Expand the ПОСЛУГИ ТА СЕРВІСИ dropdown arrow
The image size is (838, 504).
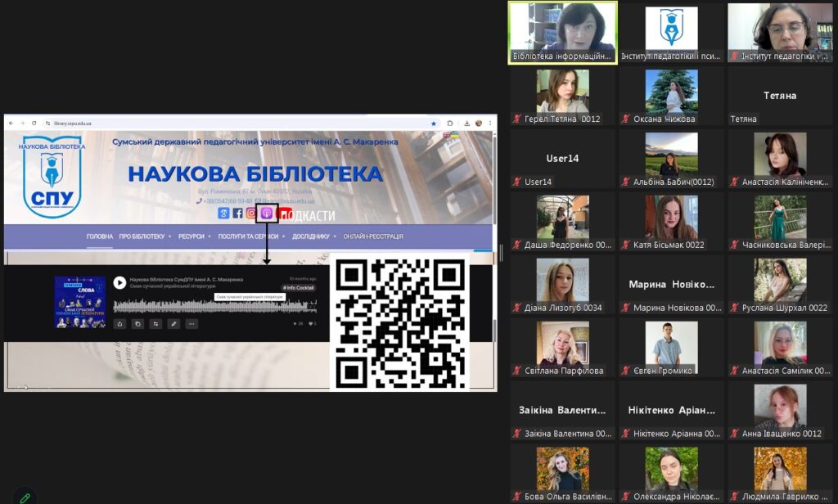pyautogui.click(x=284, y=236)
